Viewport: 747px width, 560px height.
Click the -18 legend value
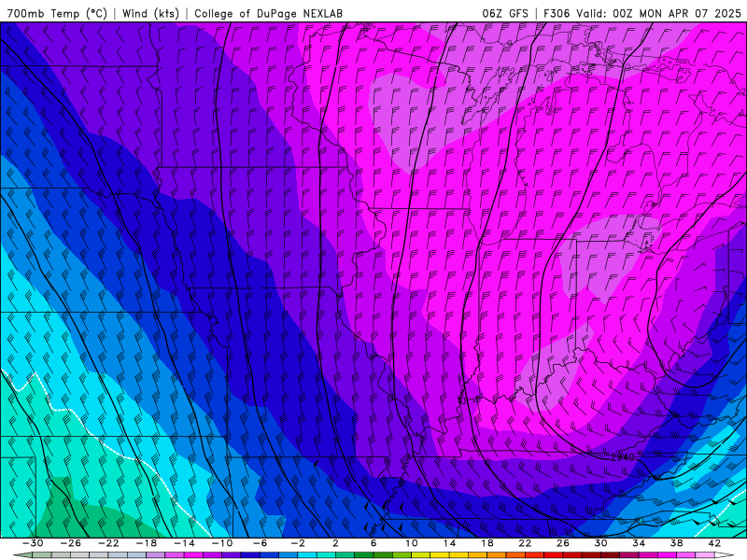(147, 543)
